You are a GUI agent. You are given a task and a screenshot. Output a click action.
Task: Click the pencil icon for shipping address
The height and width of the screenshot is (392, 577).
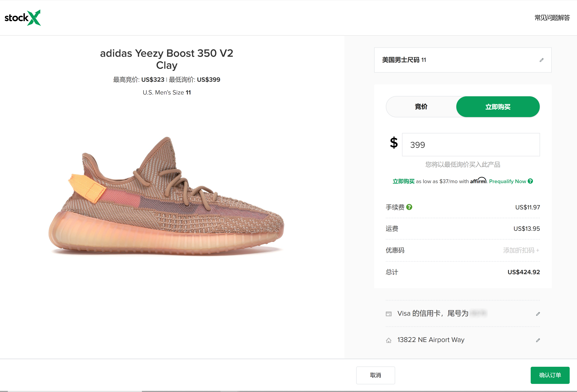(538, 340)
